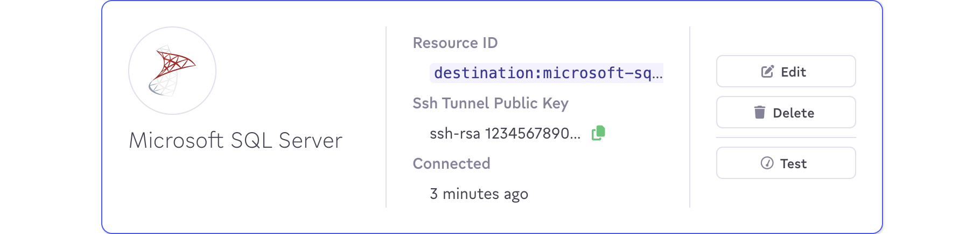This screenshot has height=234, width=980.
Task: Click the ssh-rsa 1234567890... key text
Action: tap(505, 133)
